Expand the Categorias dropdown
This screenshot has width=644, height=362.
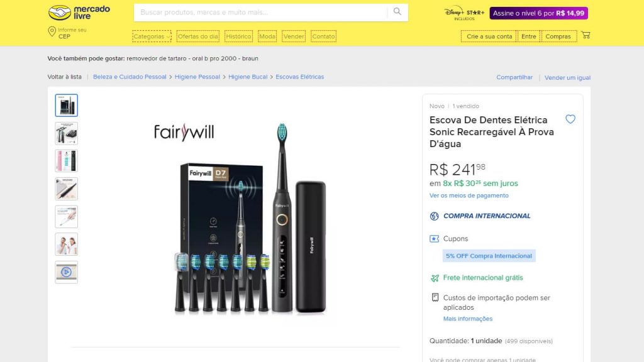(152, 36)
